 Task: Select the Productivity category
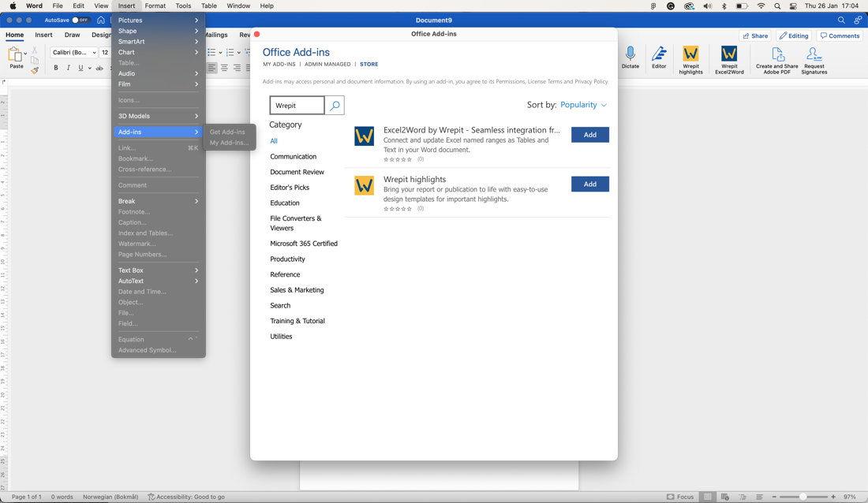tap(287, 259)
